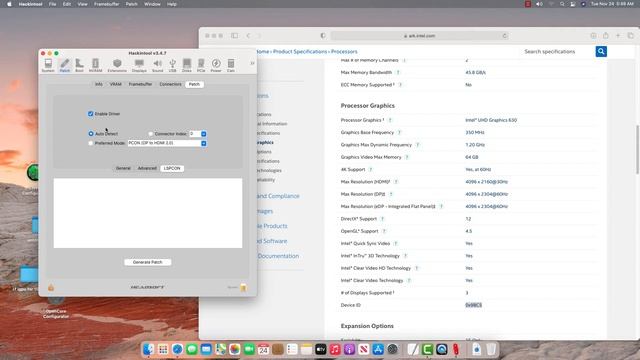This screenshot has height=360, width=640.
Task: Click the help icon beside 4K Support
Action: (371, 169)
